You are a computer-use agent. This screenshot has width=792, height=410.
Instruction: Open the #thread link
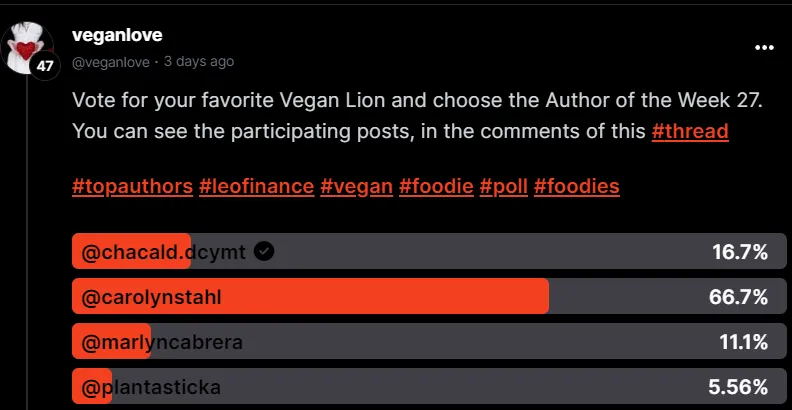pyautogui.click(x=690, y=131)
